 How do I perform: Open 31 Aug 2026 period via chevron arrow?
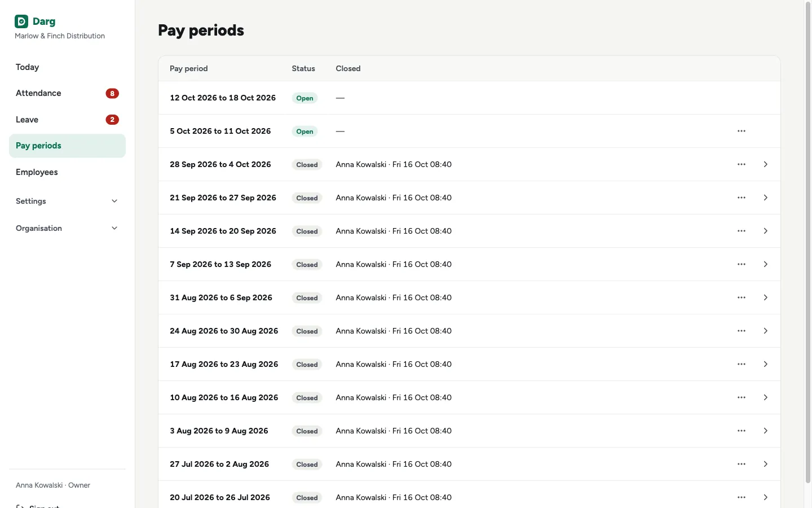pos(765,297)
